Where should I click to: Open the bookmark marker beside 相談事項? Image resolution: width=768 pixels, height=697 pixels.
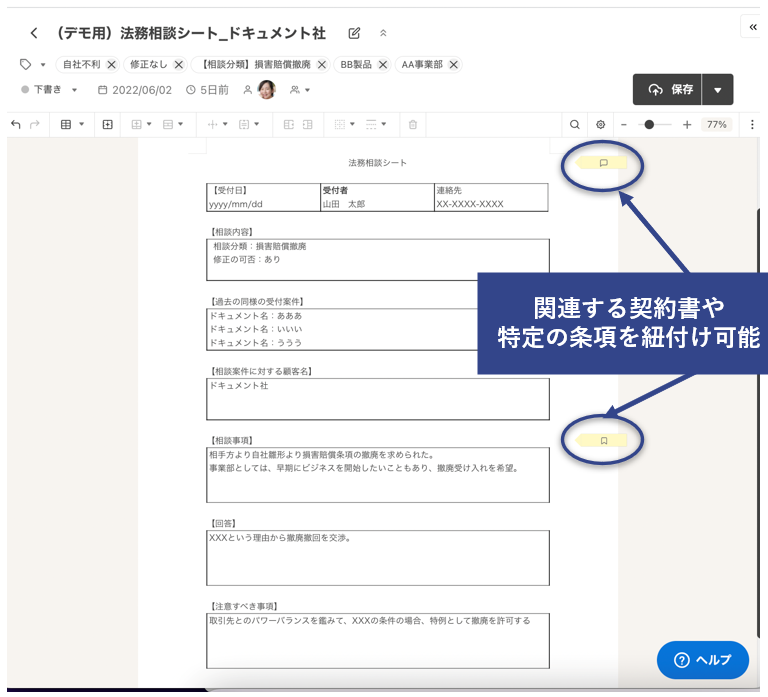tap(603, 440)
